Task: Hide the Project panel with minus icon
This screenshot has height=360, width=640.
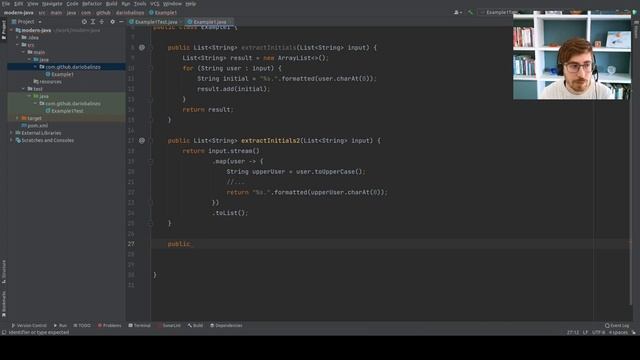Action: [x=121, y=22]
